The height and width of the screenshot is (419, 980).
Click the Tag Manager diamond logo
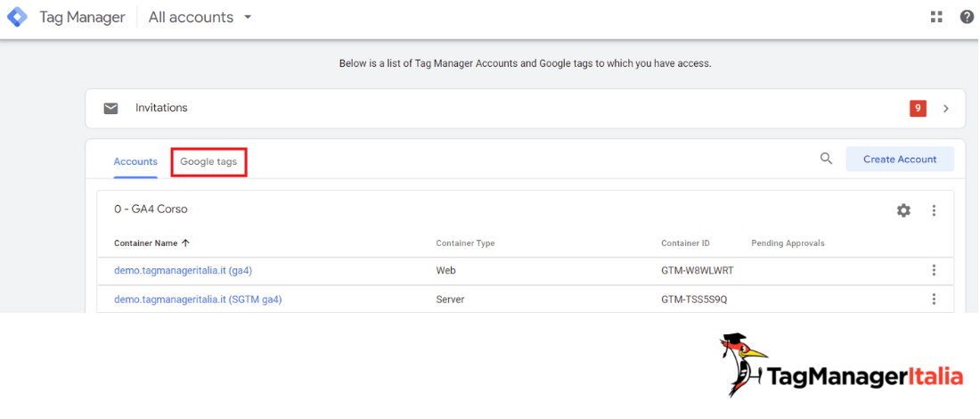coord(18,17)
